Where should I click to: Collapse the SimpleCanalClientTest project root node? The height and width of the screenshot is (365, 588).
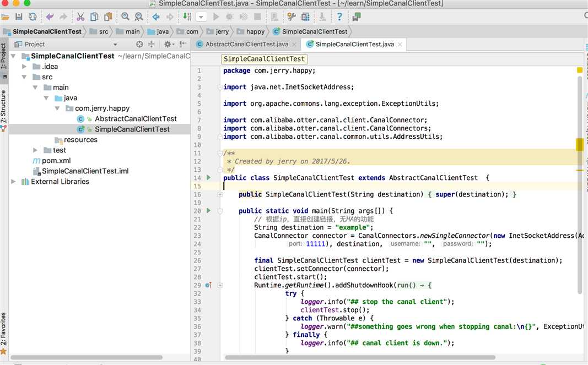(13, 56)
